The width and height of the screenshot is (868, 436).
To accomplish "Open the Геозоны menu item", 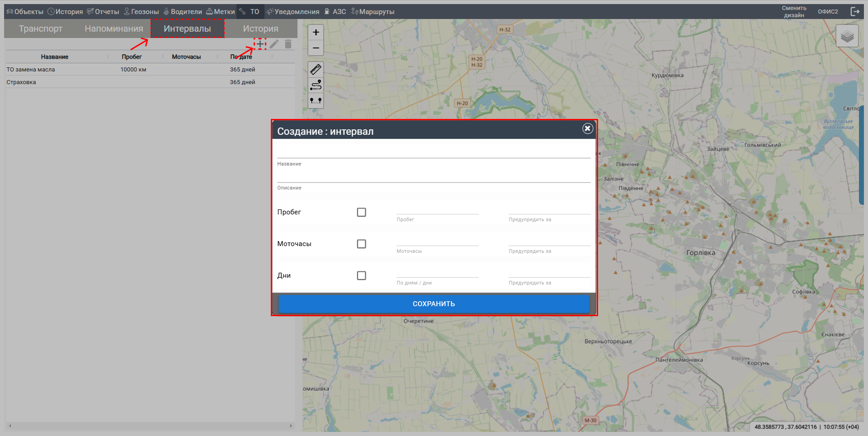I will coord(142,12).
